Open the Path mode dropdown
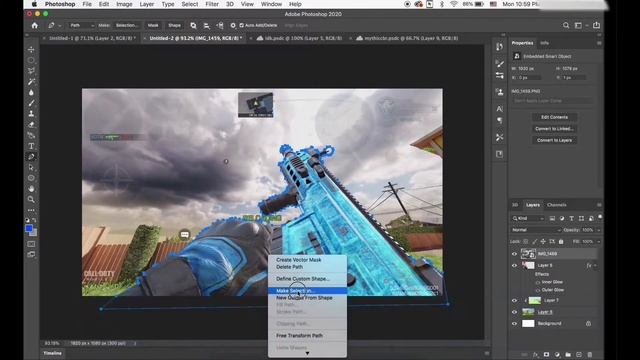 [x=82, y=25]
